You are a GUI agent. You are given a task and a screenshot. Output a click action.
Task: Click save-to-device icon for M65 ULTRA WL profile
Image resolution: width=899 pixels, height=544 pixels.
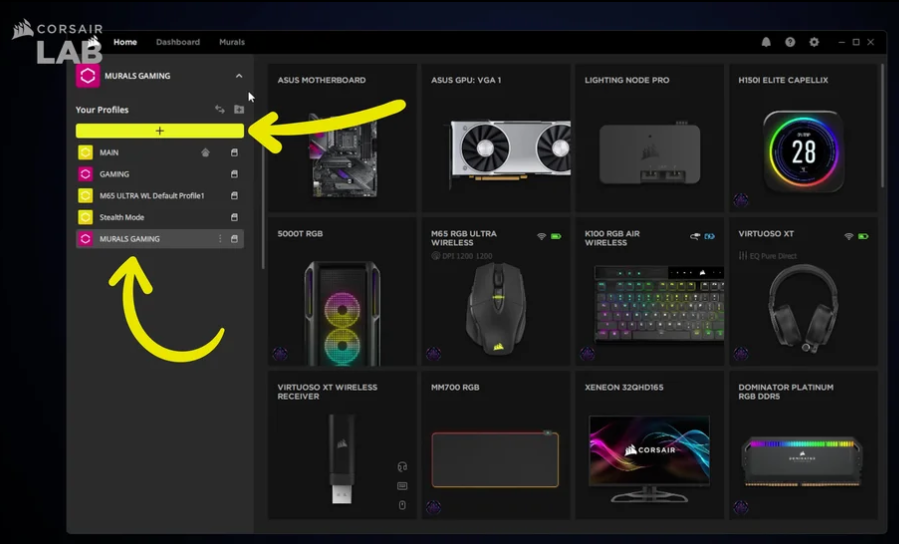click(x=234, y=195)
